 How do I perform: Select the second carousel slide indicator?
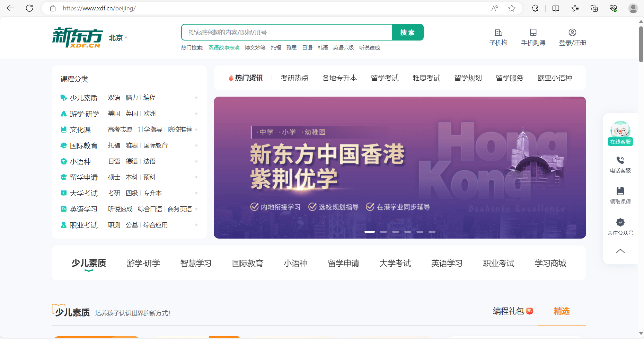click(x=383, y=232)
